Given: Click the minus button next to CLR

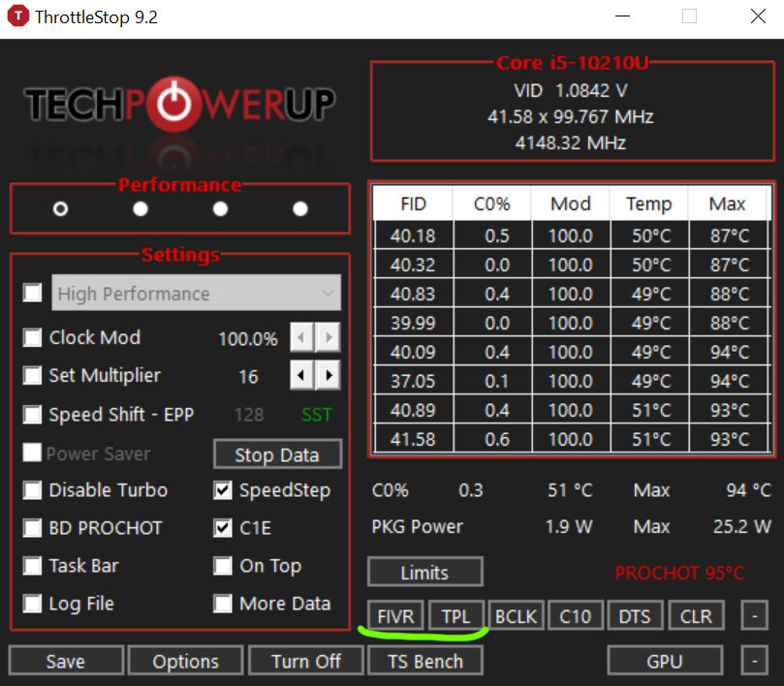Looking at the screenshot, I should (755, 615).
